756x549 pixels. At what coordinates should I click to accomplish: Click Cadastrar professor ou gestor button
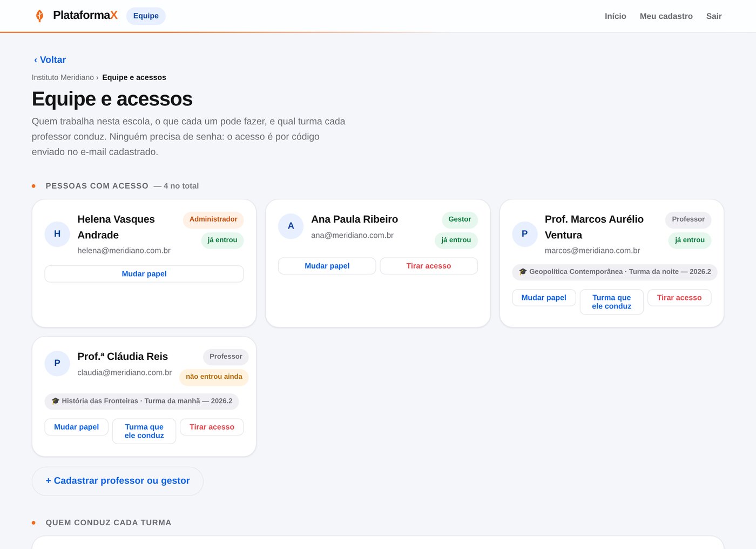[x=118, y=481]
